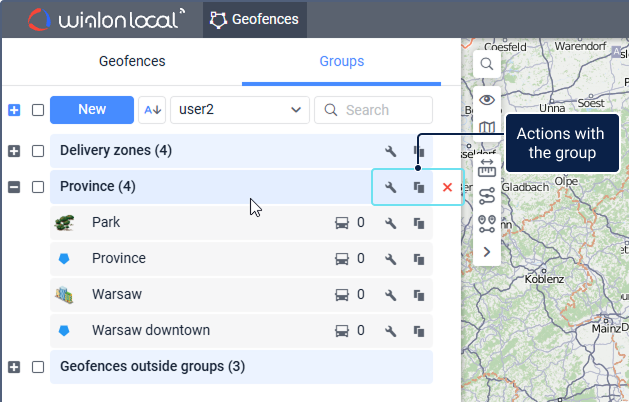The height and width of the screenshot is (402, 629).
Task: Toggle map visibility eye icon
Action: [486, 99]
